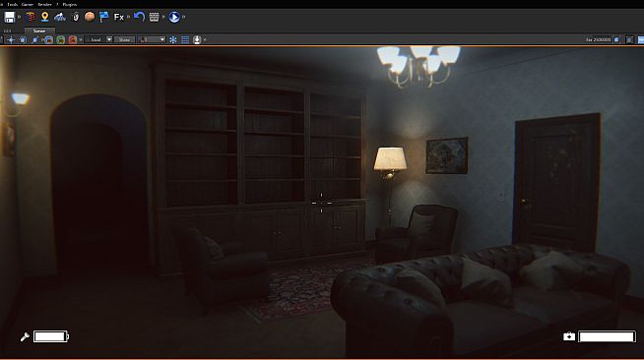Open the Tools menu
This screenshot has height=360, width=644.
point(13,4)
